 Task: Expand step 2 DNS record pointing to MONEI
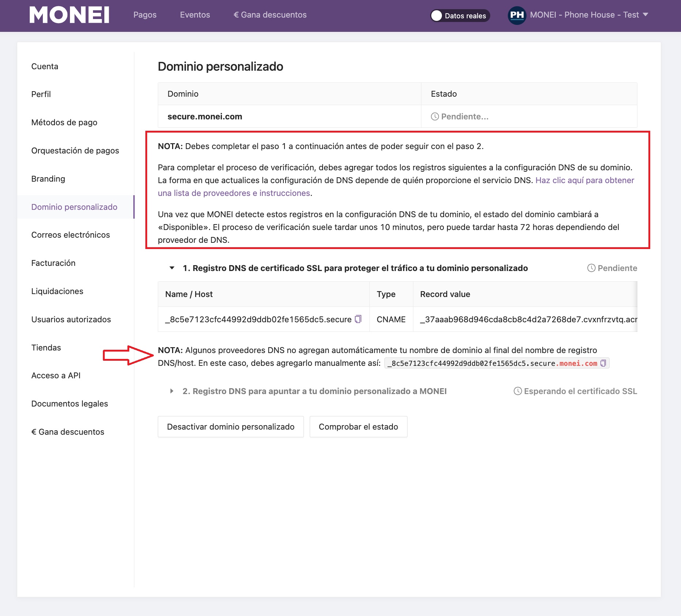[x=172, y=391]
